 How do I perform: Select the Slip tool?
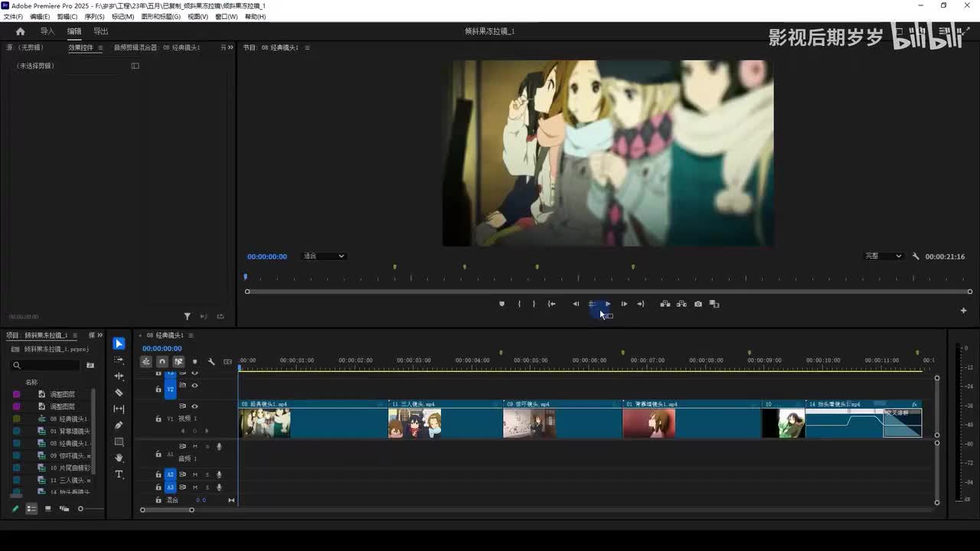click(x=119, y=409)
